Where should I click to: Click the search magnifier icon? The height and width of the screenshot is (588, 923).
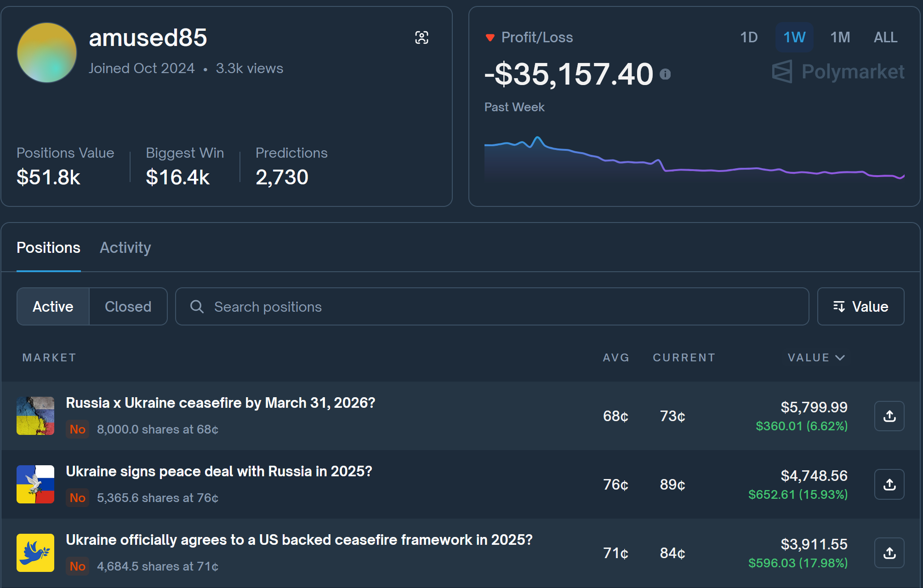197,307
